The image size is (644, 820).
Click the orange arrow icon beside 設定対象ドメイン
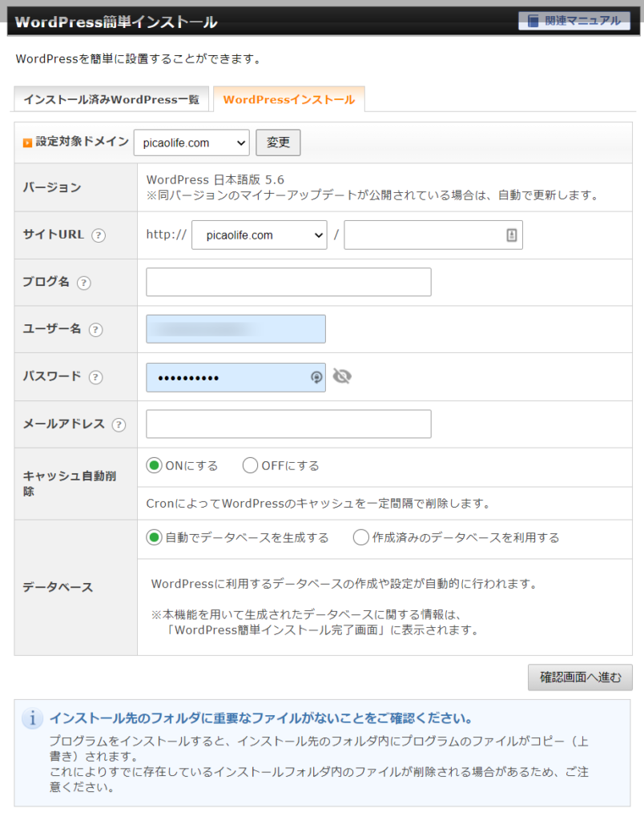pos(27,143)
